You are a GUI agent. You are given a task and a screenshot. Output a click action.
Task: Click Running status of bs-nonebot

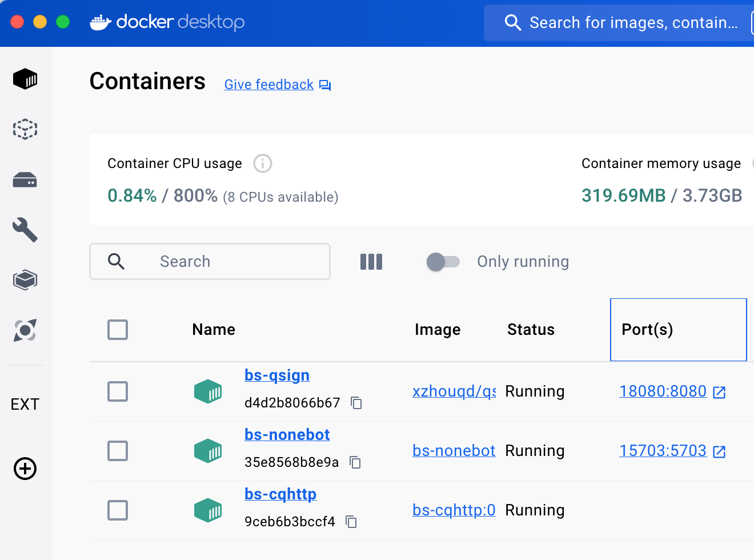(535, 451)
